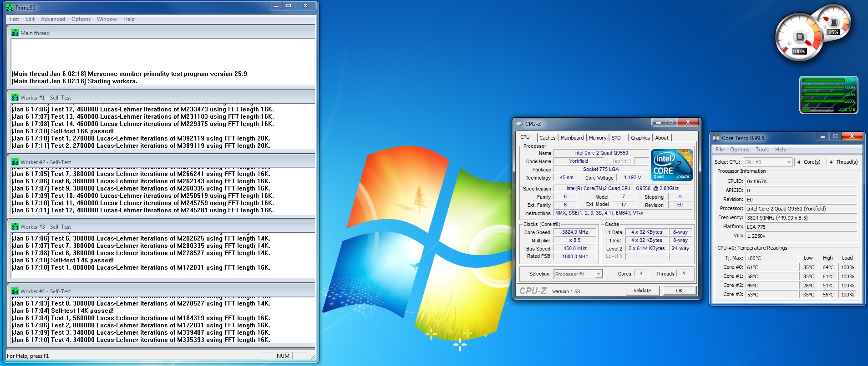Click the Name field Intel Core 2 Quad Q9550
Viewport: 868px width, 366px height.
point(601,153)
